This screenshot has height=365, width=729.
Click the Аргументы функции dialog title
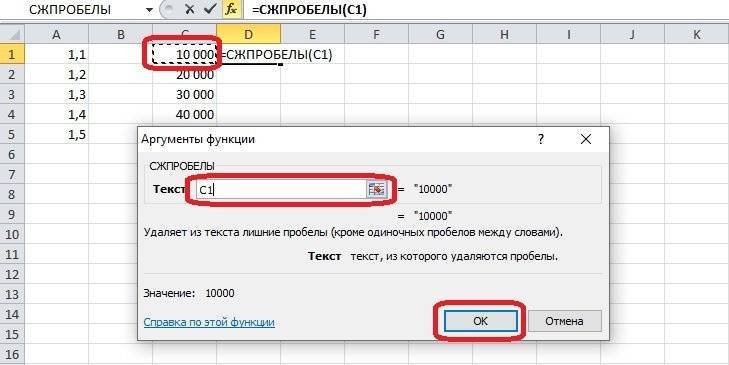pos(198,139)
